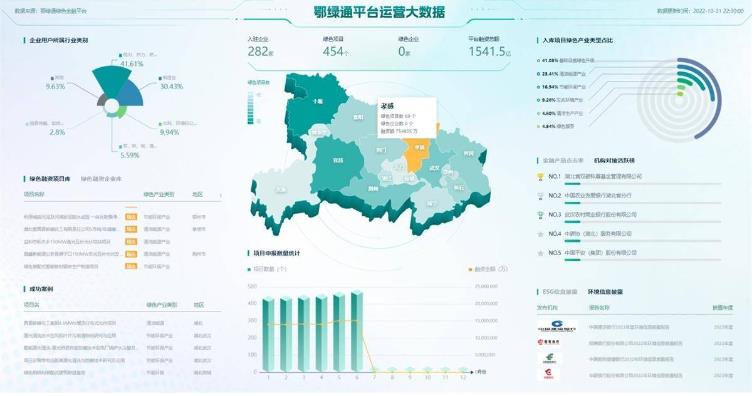Click the gold trophy icon beside NO.1

pos(540,177)
